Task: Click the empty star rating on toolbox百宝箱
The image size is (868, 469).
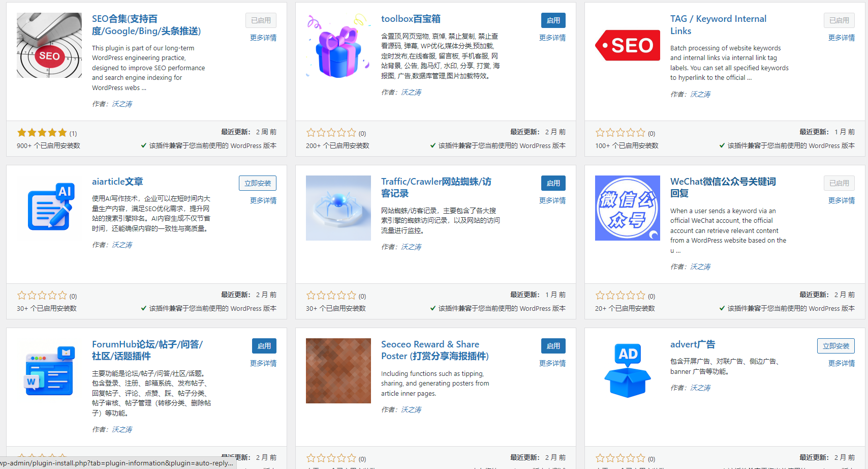Action: coord(331,133)
